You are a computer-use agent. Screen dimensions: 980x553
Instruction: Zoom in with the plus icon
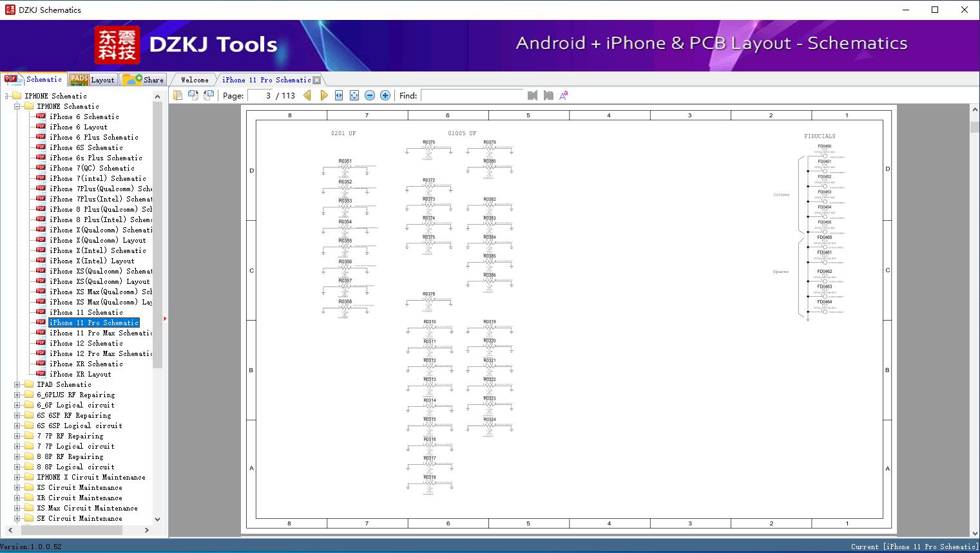385,95
